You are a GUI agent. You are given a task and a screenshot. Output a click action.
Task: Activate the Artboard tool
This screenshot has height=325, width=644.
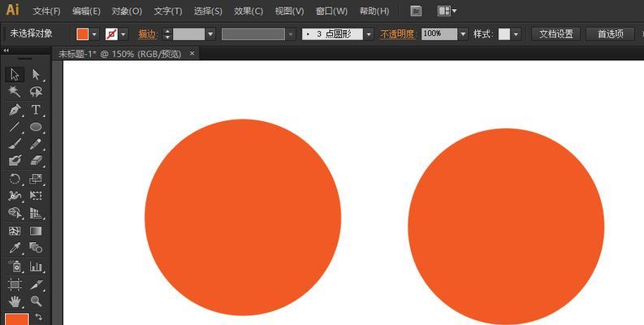coord(15,284)
